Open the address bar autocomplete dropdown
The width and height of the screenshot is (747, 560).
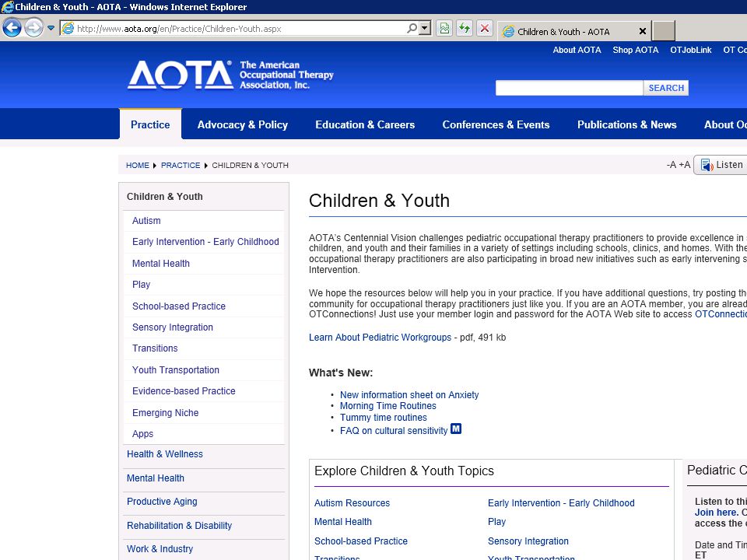[x=425, y=28]
